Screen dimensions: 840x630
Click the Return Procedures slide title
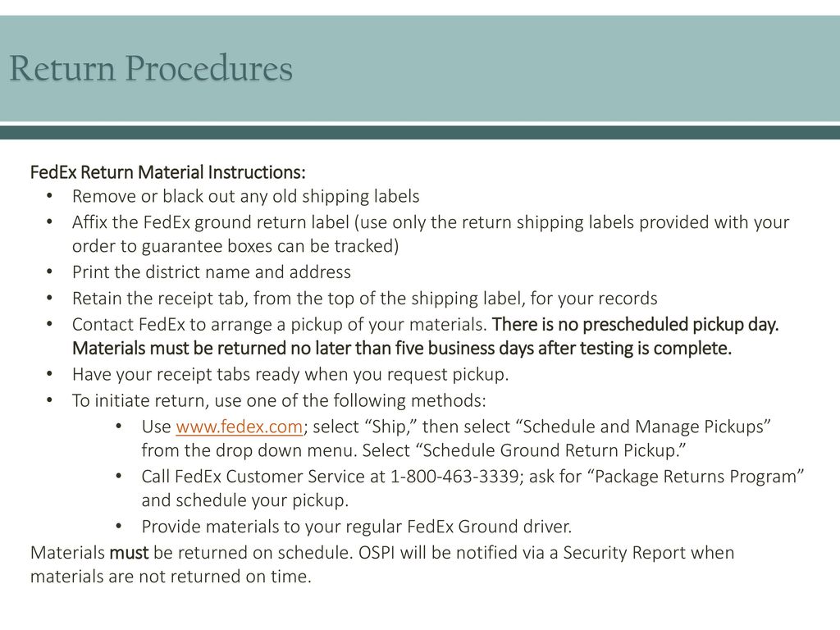coord(151,68)
